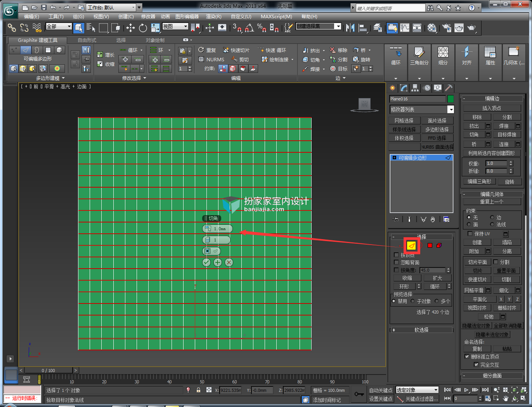The width and height of the screenshot is (532, 407).
Task: Click the render teapot icon
Action: point(472,28)
